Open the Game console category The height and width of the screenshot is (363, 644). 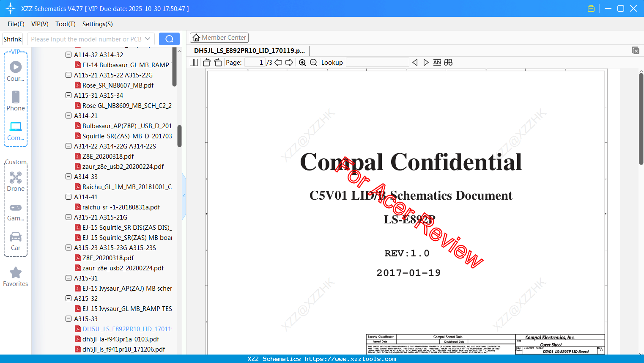(x=16, y=207)
